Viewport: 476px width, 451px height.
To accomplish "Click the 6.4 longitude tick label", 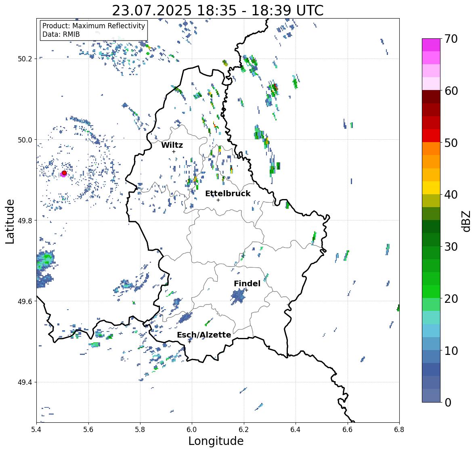I will coord(296,430).
